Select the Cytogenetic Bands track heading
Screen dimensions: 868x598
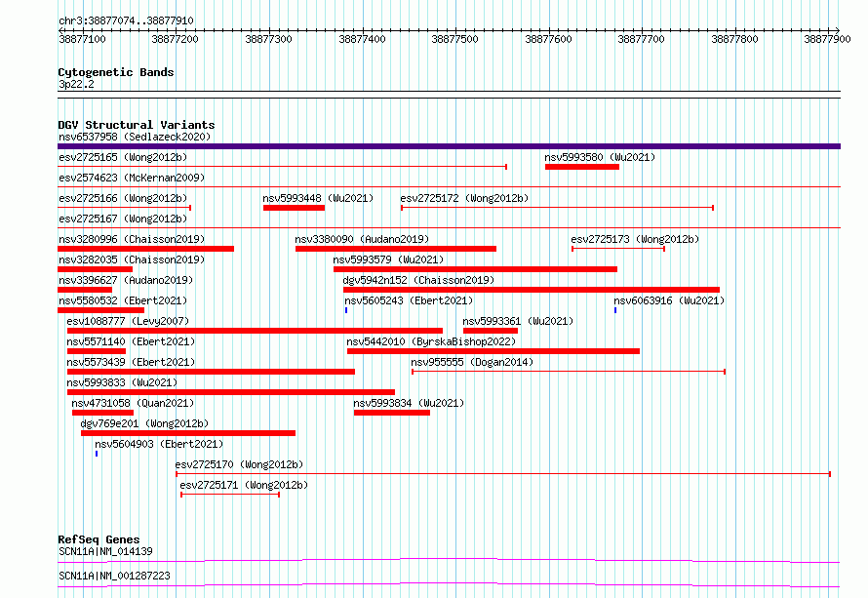116,72
